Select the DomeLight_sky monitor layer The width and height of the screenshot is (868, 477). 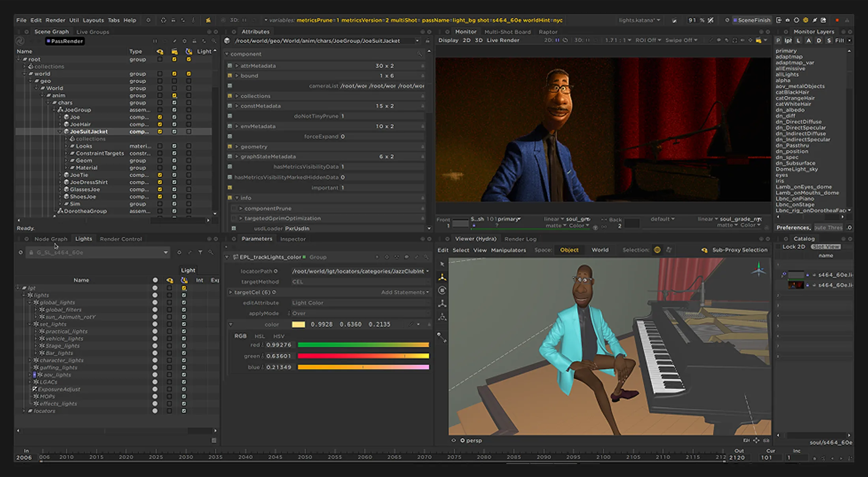coord(797,169)
